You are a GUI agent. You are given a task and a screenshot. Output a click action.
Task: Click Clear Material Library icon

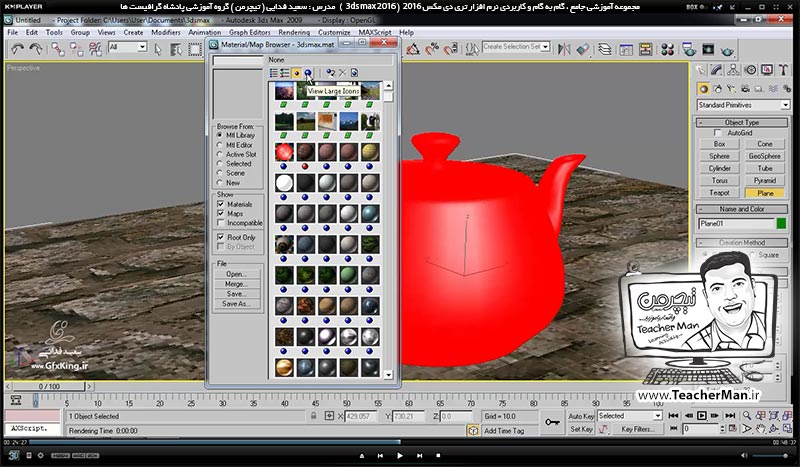pyautogui.click(x=354, y=73)
